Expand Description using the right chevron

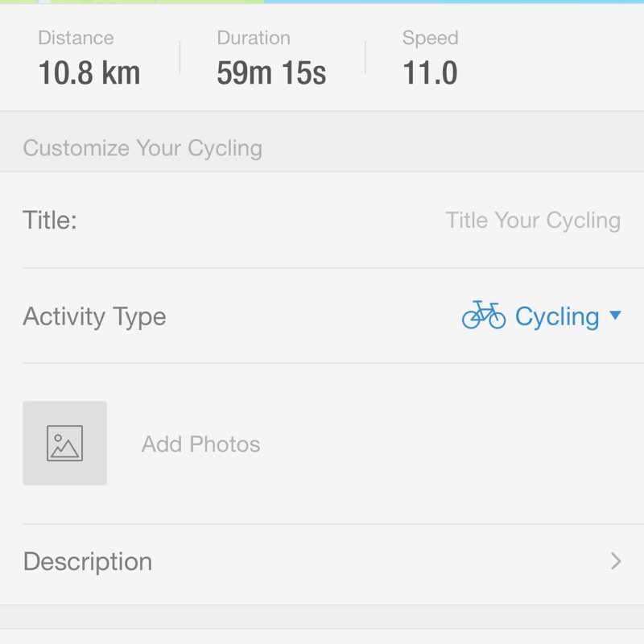click(616, 561)
